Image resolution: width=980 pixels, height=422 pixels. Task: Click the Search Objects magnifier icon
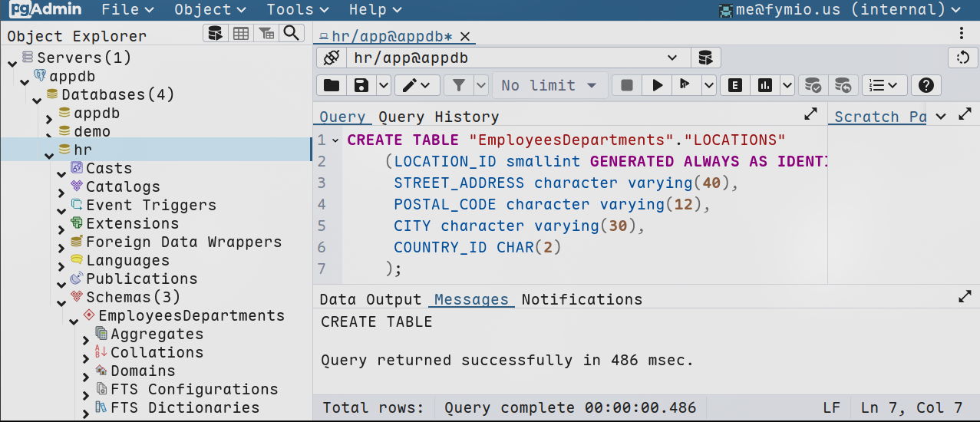pos(291,33)
